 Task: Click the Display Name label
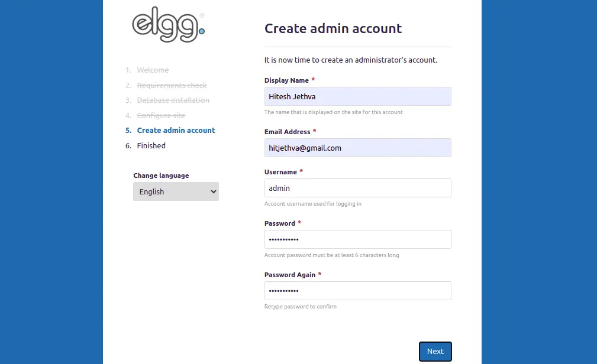click(x=286, y=80)
